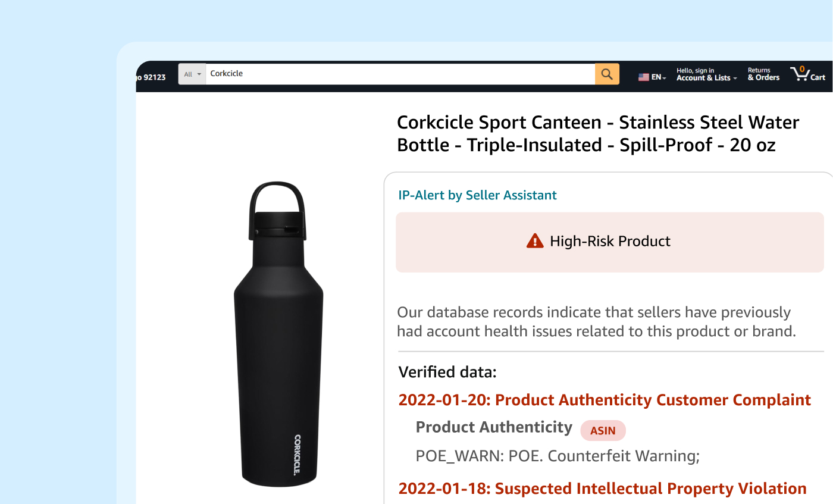
Task: Go to Returns & Orders
Action: pos(763,74)
